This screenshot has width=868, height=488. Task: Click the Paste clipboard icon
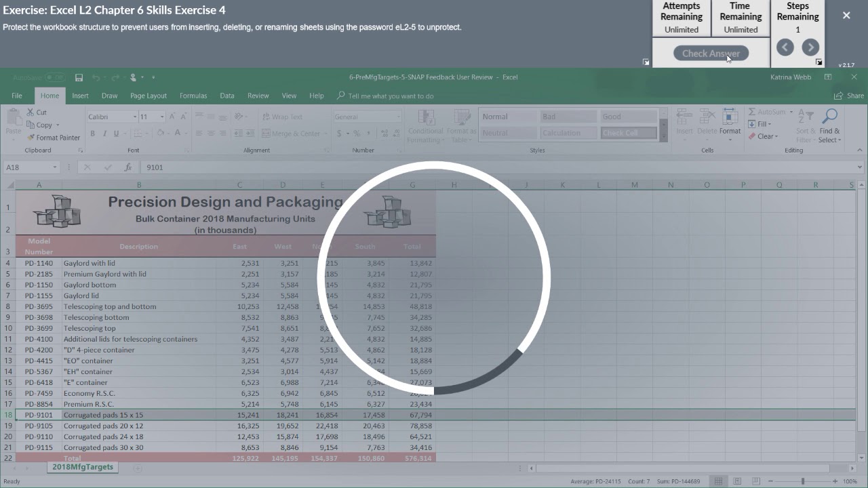click(x=14, y=116)
